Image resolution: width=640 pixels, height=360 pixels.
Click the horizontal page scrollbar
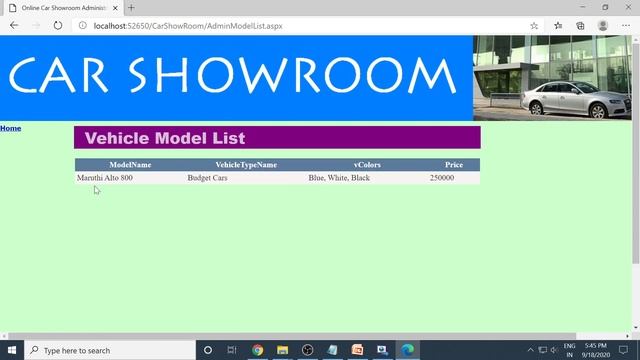click(292, 336)
